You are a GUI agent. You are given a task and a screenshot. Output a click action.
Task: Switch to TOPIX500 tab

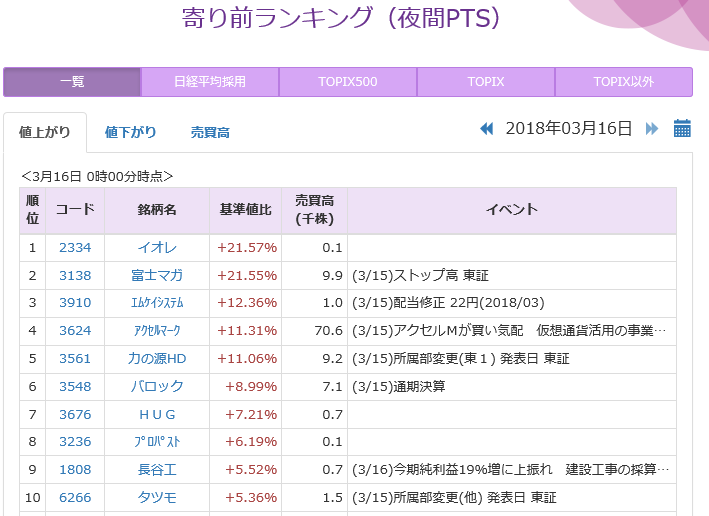[348, 82]
